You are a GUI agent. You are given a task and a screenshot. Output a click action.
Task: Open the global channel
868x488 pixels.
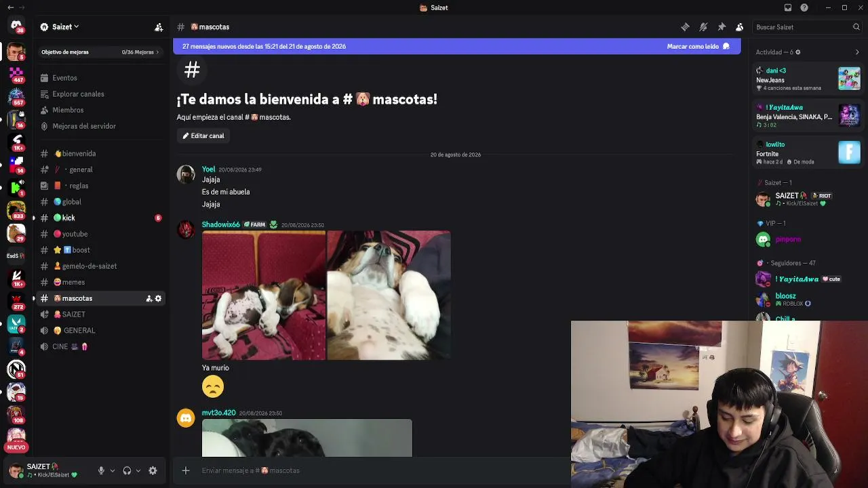(100, 202)
